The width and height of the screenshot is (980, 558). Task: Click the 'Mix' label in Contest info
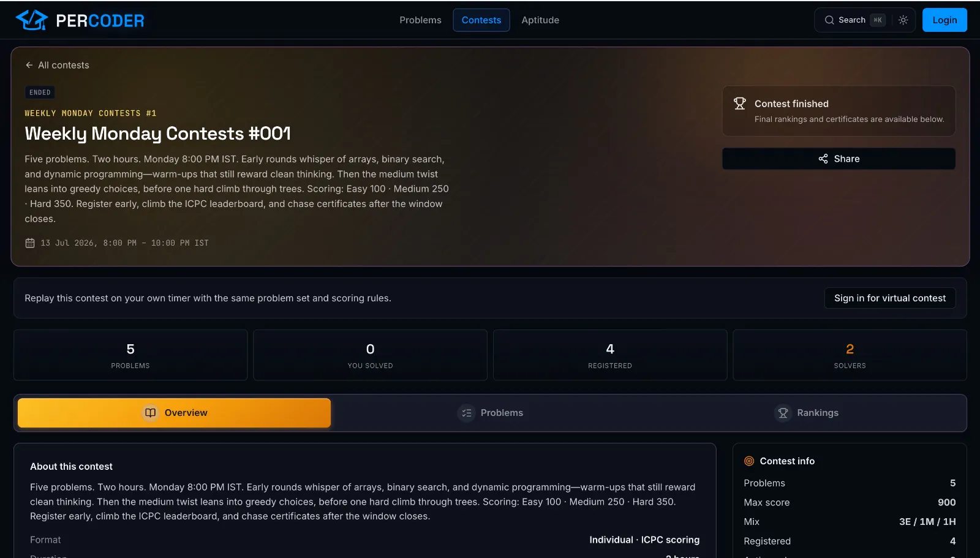pyautogui.click(x=752, y=522)
